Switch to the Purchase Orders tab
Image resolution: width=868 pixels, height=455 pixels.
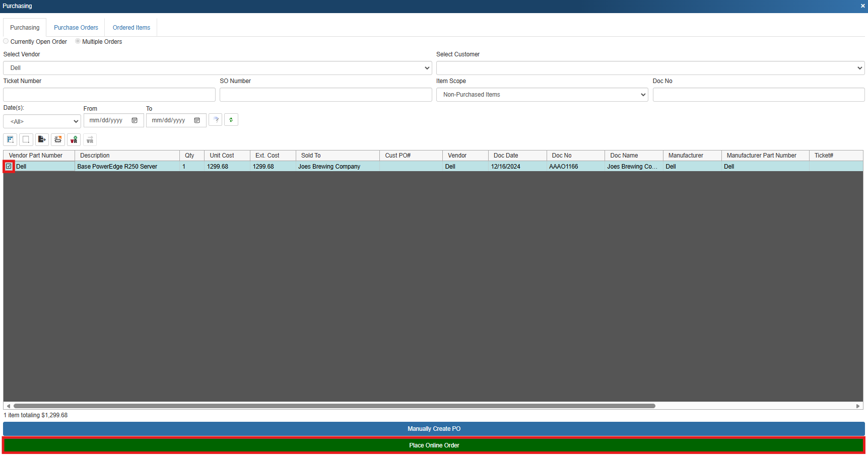coord(76,28)
